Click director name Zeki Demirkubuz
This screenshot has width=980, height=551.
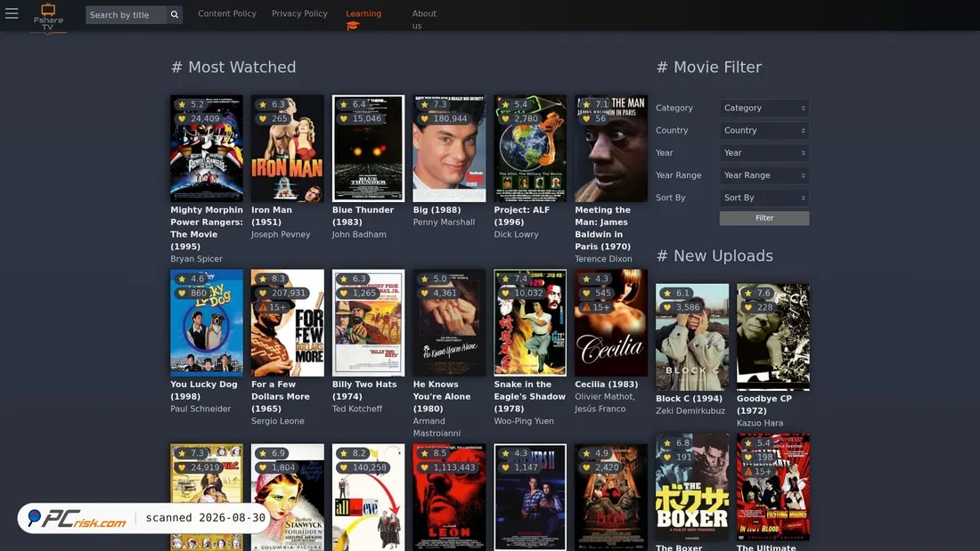coord(690,411)
